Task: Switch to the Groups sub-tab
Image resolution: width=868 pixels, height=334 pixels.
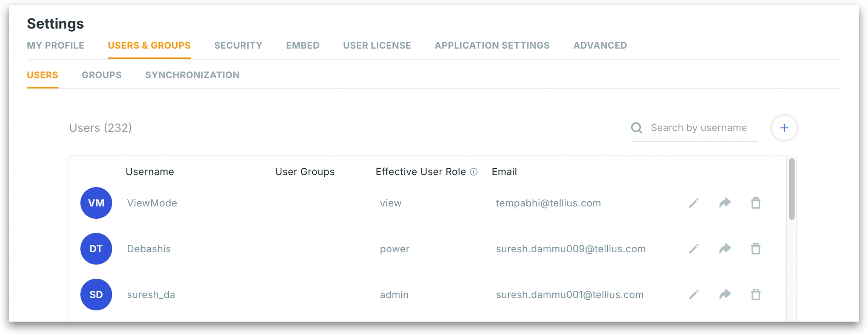Action: point(102,75)
